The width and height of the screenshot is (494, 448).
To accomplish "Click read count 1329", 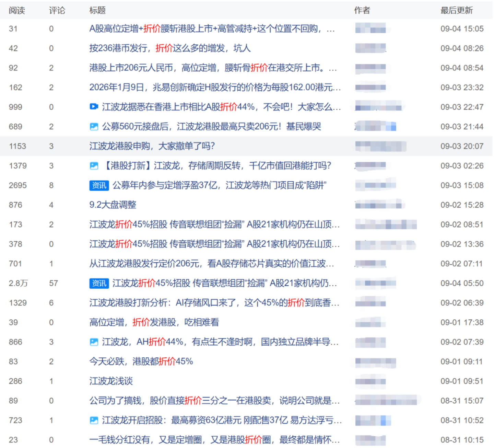I will [18, 303].
